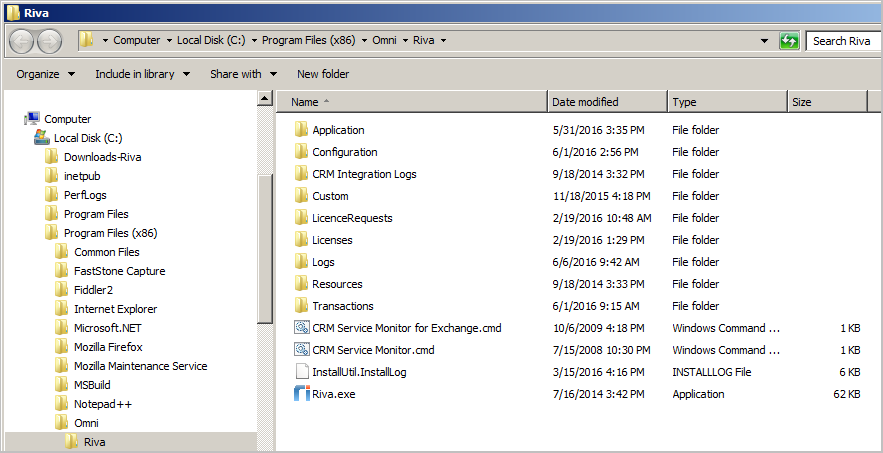Open the Share with dropdown
Image resolution: width=883 pixels, height=453 pixels.
243,74
